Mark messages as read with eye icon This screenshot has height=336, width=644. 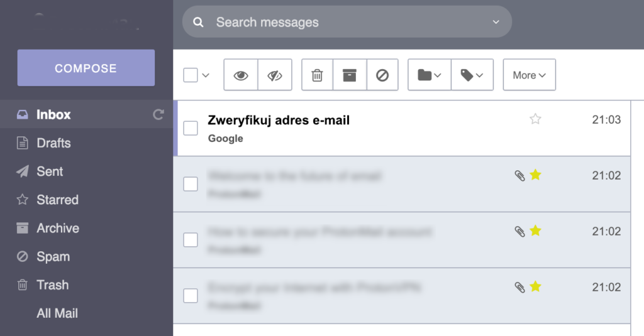click(241, 75)
